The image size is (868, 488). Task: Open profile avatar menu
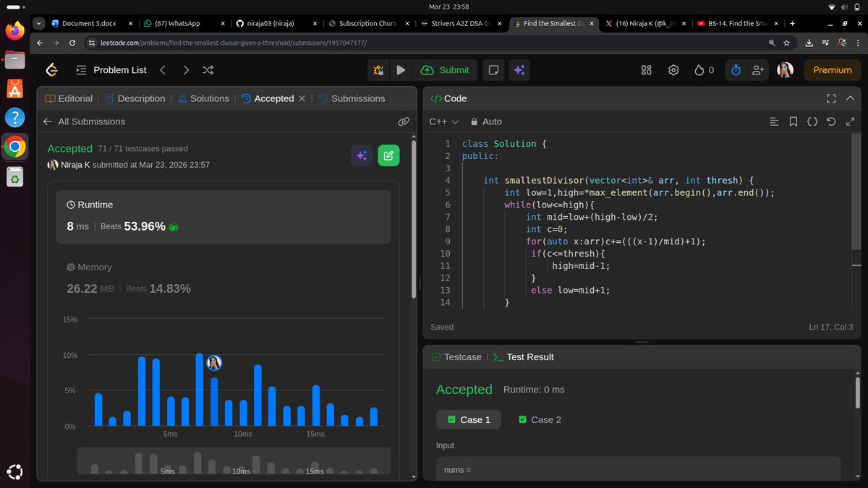[x=785, y=70]
